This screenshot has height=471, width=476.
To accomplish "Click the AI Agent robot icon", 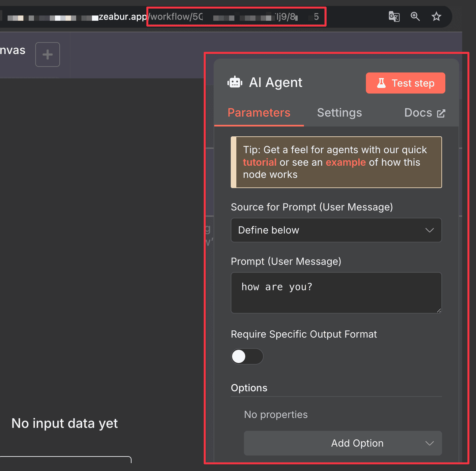I will pos(235,82).
